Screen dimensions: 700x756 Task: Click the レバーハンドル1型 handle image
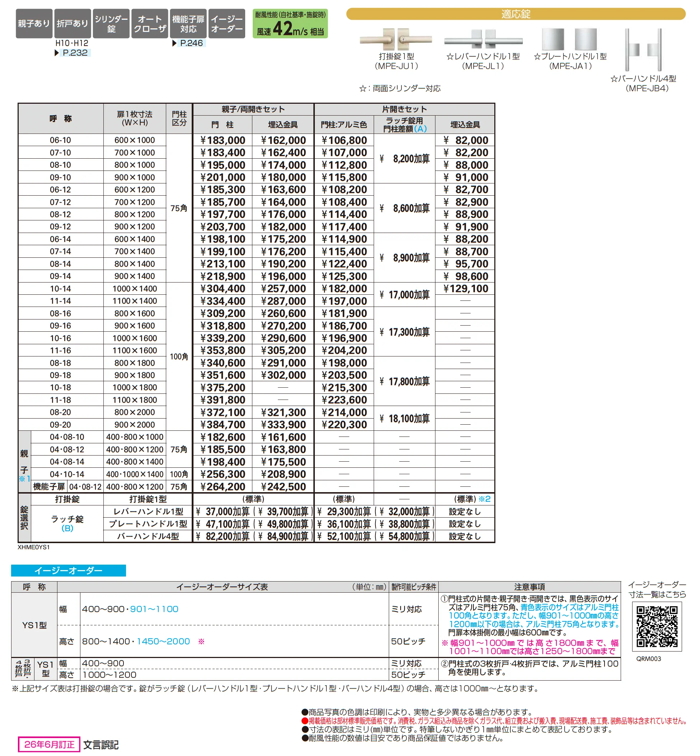tap(483, 39)
